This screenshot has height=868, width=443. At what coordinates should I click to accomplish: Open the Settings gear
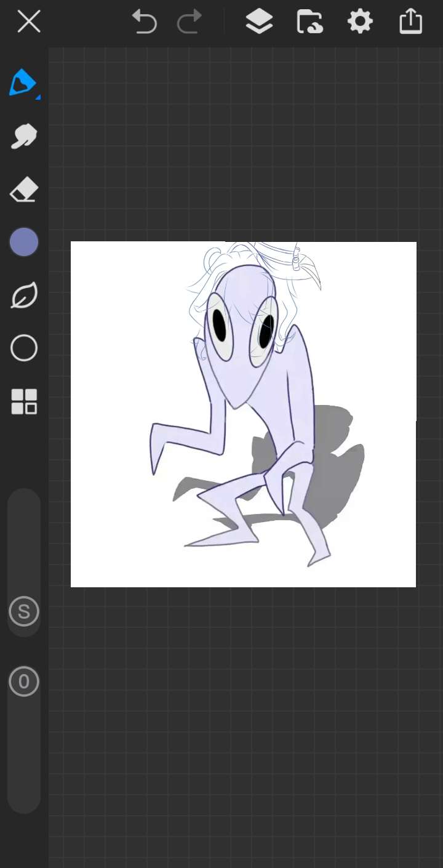coord(360,22)
